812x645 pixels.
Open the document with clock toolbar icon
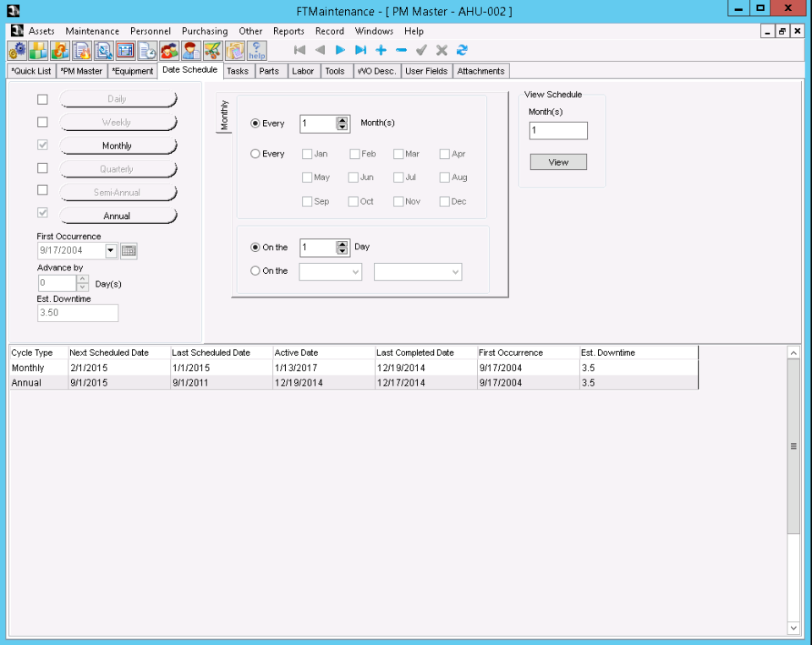(x=147, y=51)
